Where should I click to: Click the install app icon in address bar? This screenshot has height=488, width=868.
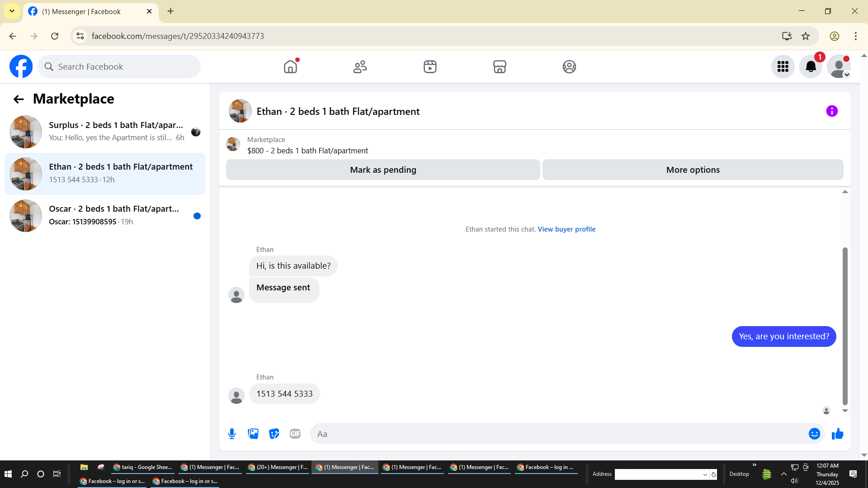787,36
